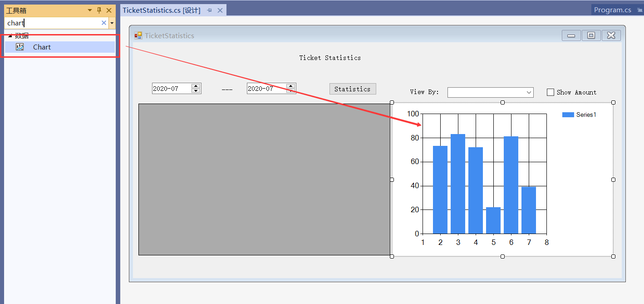Open the file list icon beside Program.cs

point(640,9)
